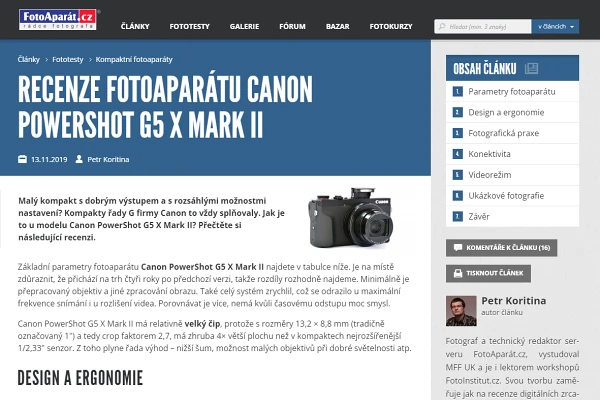600x400 pixels.
Task: Open the 'v článcích' search scope dropdown
Action: (555, 26)
